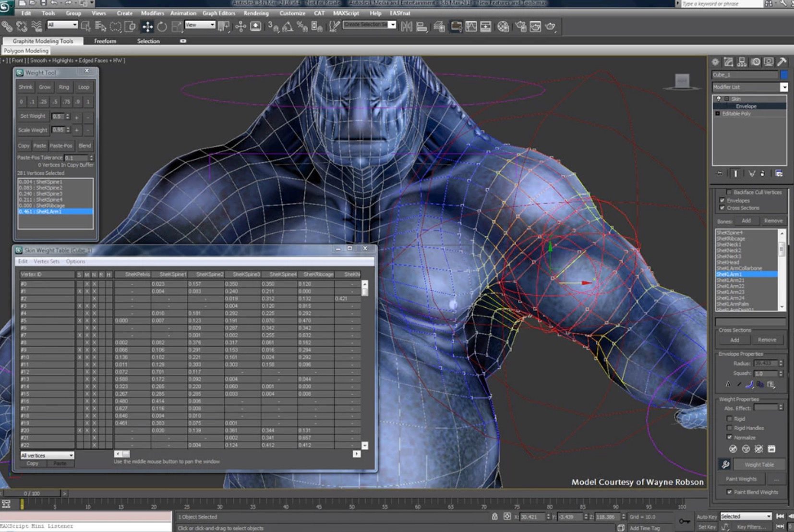Screen dimensions: 794x532
Task: Open the Material Editor icon
Action: click(503, 27)
